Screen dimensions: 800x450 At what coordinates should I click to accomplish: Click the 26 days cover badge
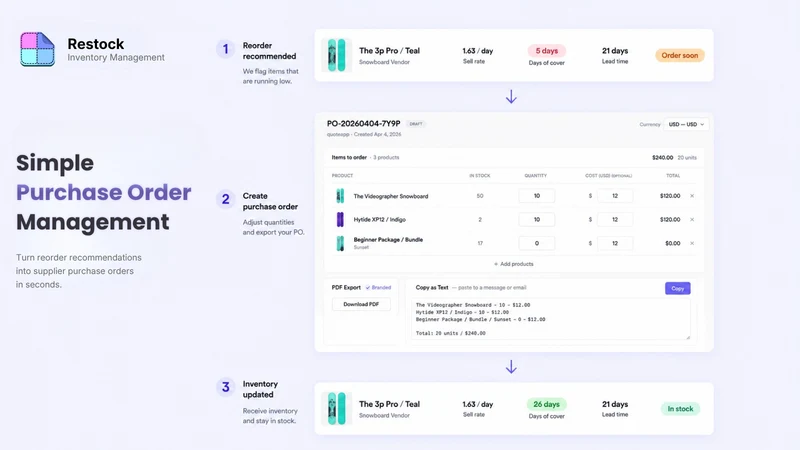[x=546, y=404]
